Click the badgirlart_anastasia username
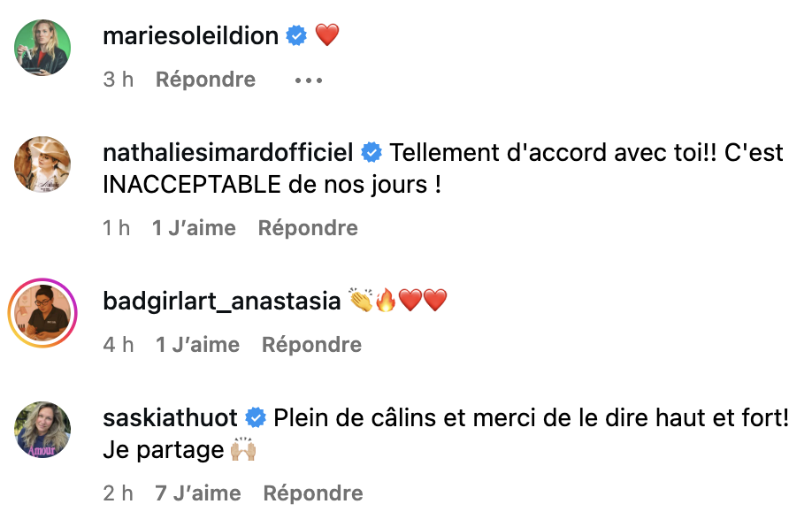Viewport: 812px width, 527px height. [x=221, y=302]
